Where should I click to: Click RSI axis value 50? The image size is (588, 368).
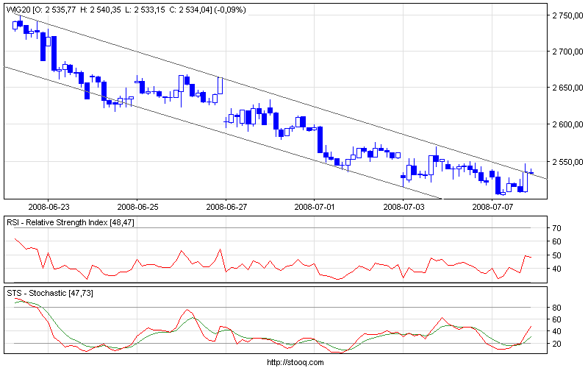pyautogui.click(x=556, y=255)
